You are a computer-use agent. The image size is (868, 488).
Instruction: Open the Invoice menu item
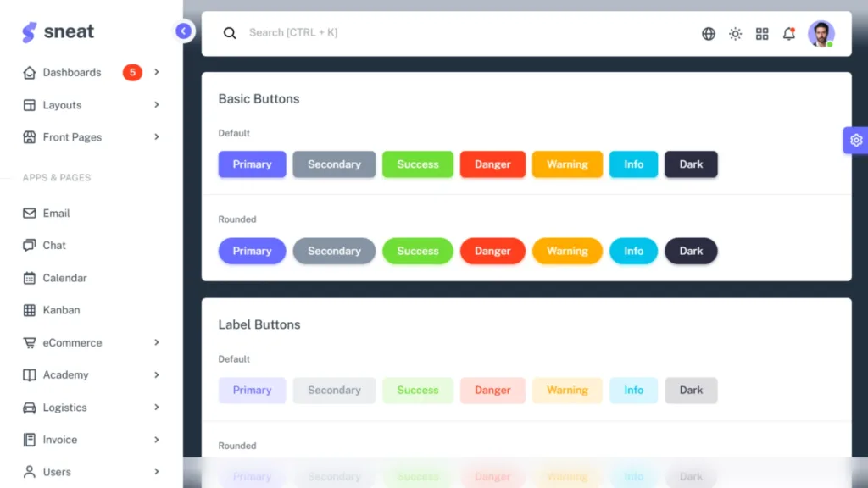[x=59, y=440]
